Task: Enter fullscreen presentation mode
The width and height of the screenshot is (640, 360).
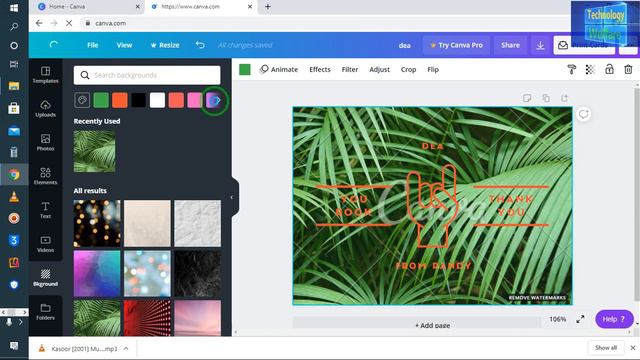Action: pyautogui.click(x=580, y=319)
